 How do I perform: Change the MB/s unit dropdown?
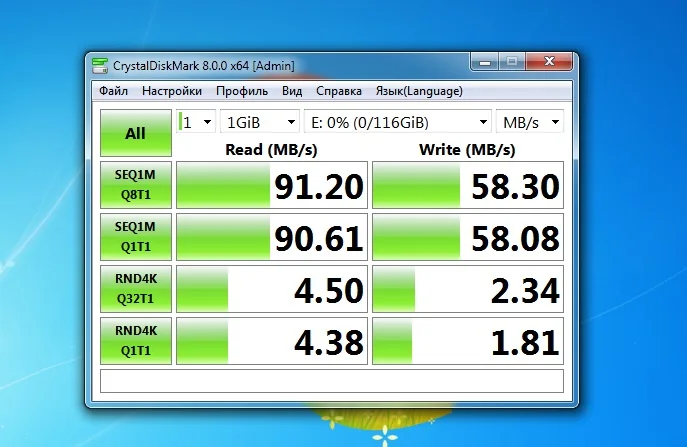click(x=530, y=122)
